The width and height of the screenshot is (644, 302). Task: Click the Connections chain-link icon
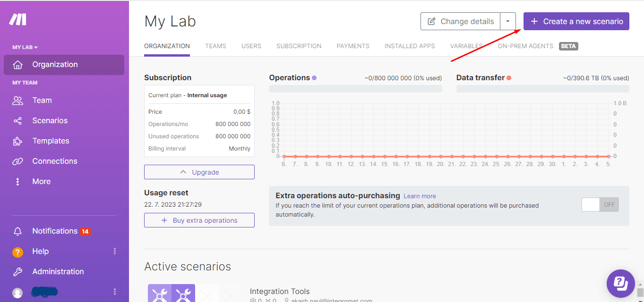pos(18,161)
